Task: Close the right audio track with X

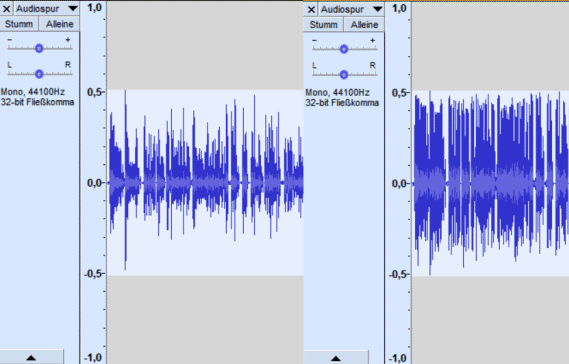Action: click(x=311, y=9)
